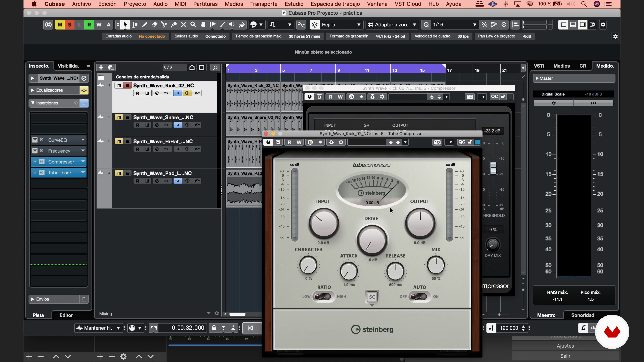Screen dimensions: 644x362
Task: Open the track search magnifier
Action: (215, 67)
